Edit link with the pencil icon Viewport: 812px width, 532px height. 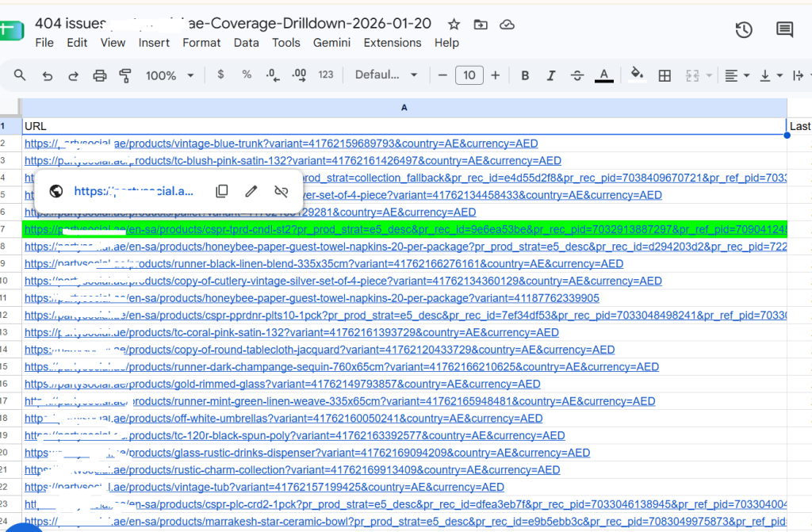251,191
